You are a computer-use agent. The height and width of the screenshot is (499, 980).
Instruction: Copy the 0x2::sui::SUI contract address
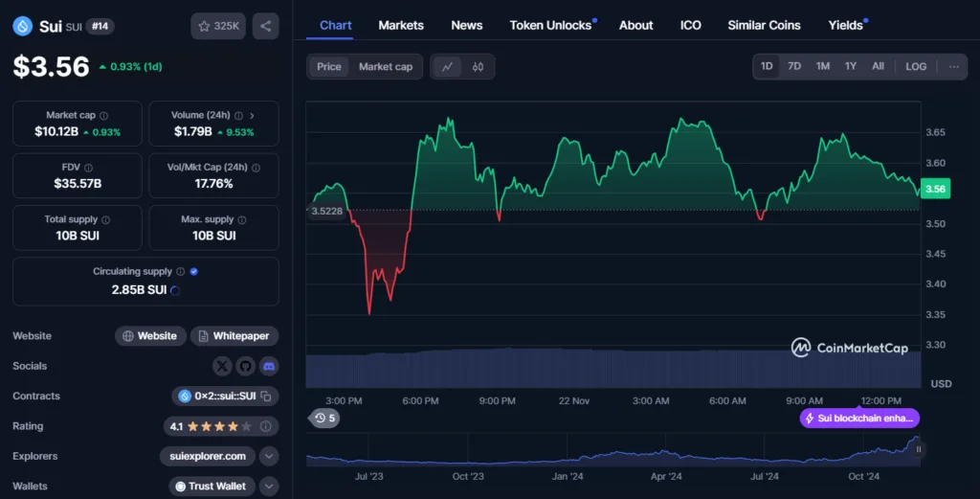tap(266, 396)
